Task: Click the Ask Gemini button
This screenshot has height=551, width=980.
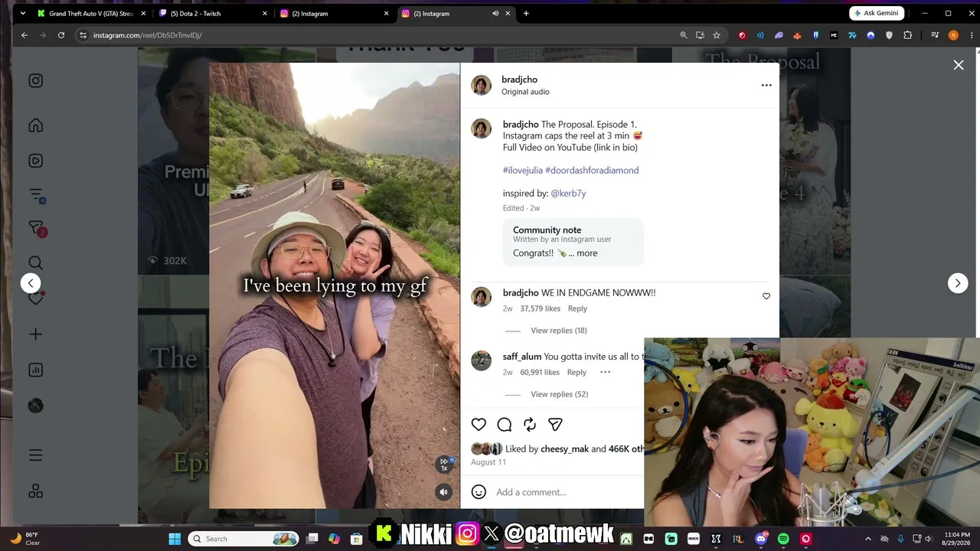Action: [x=877, y=13]
